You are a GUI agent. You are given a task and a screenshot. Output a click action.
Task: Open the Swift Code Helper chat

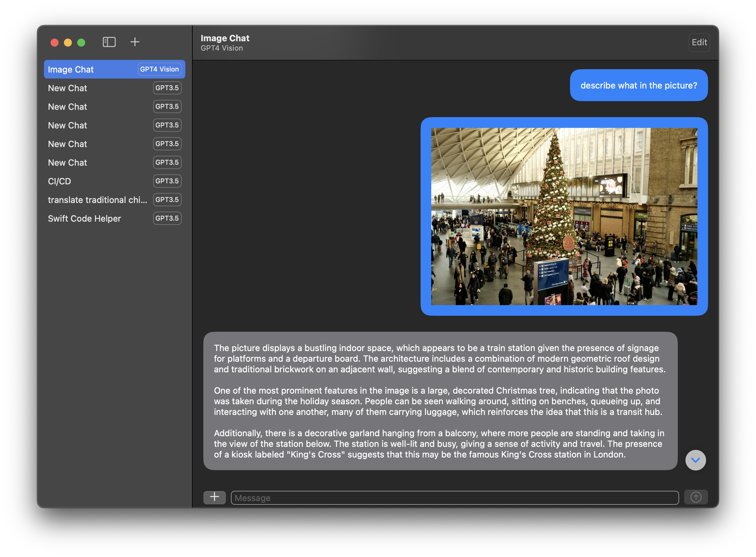115,219
